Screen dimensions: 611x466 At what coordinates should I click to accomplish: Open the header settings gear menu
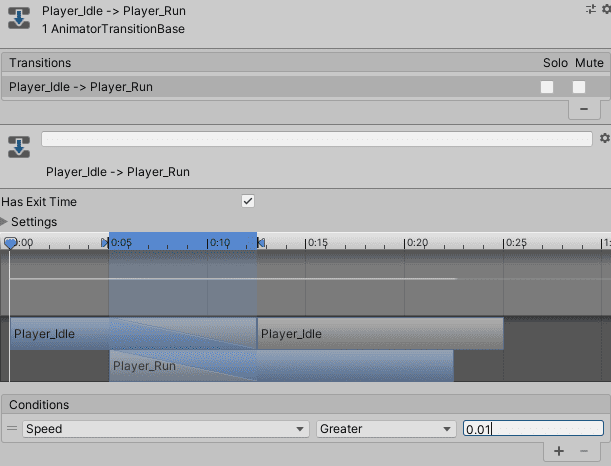(603, 9)
